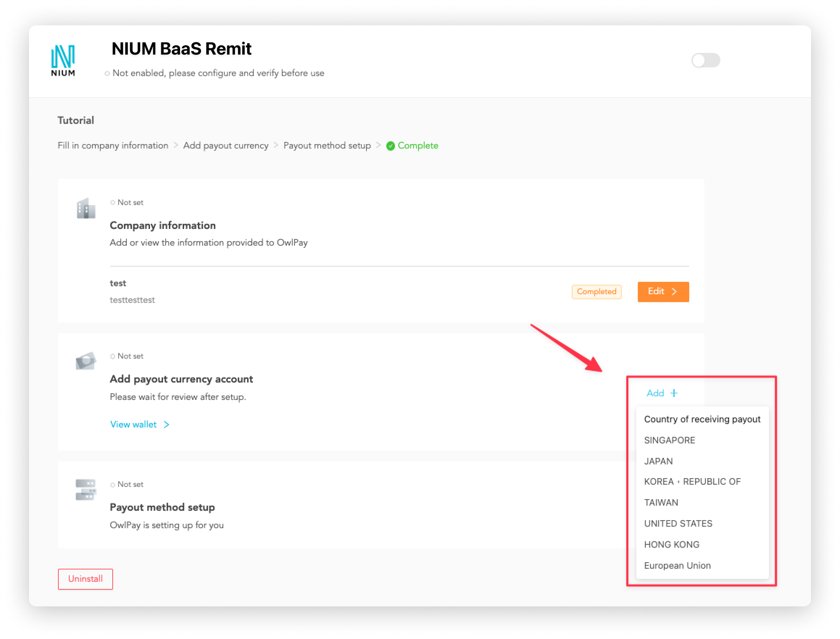Click the NIUM logo icon
Screen dimensions: 840x639
[63, 60]
